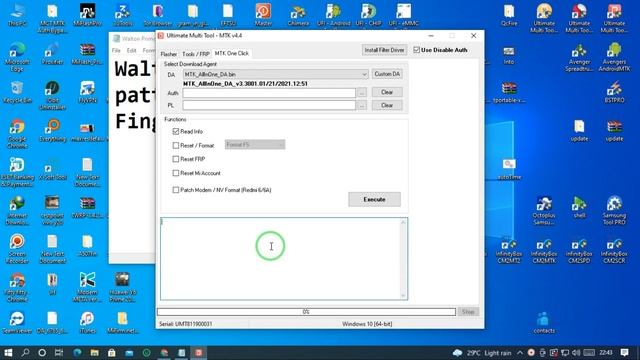Clear the PL file field
This screenshot has width=640, height=360.
tap(387, 105)
